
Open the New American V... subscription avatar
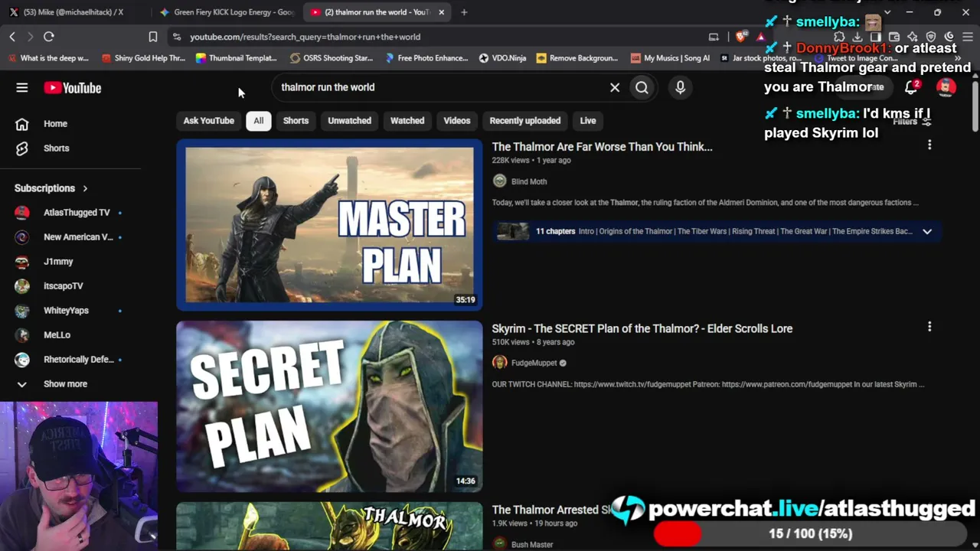click(22, 236)
